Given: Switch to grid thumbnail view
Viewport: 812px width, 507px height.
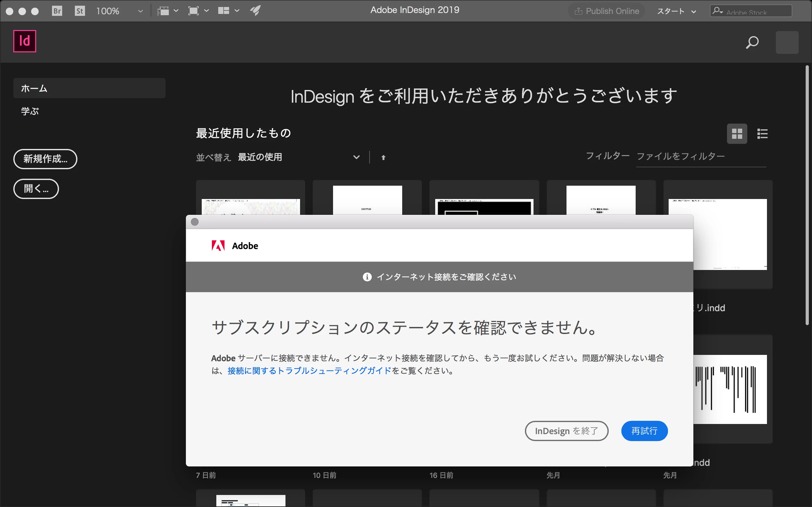Looking at the screenshot, I should 737,134.
